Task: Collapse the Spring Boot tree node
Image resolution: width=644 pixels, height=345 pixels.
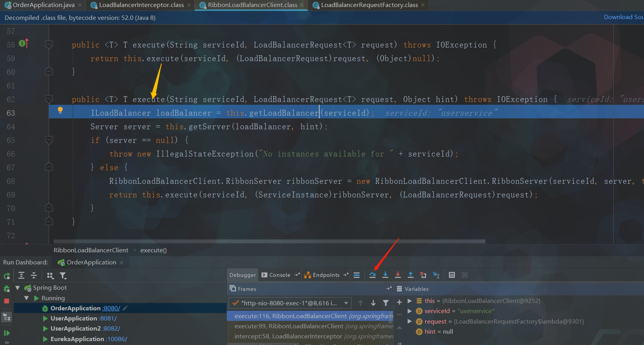Action: [17, 288]
